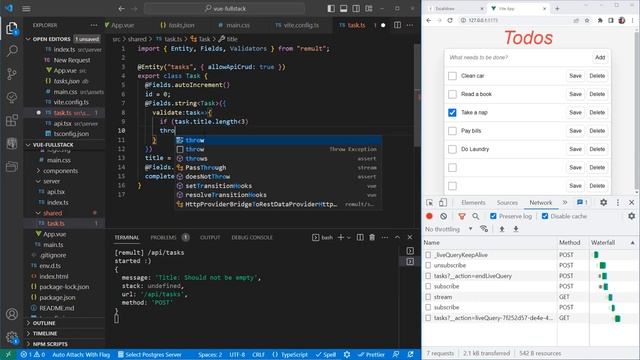Kill terminal with trash icon

372,237
